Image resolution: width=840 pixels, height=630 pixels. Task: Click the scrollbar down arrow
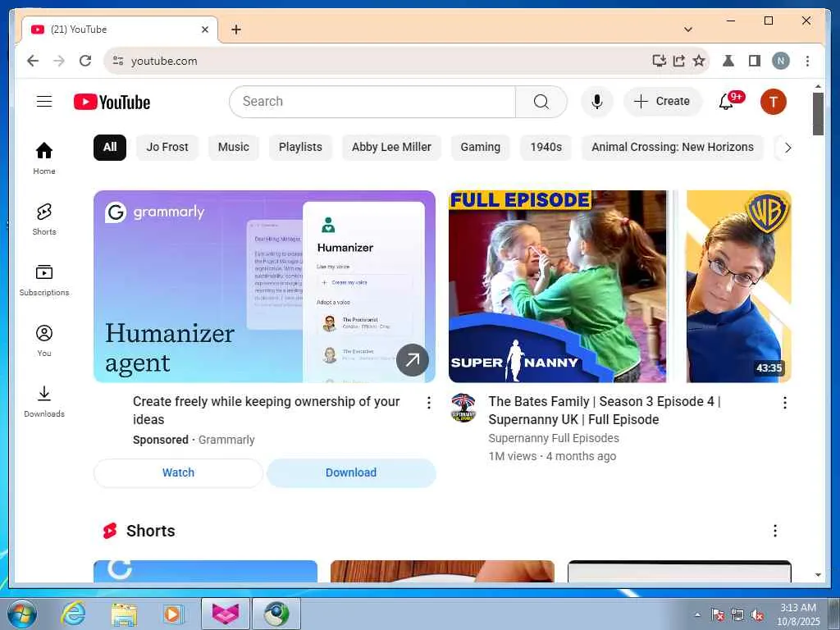[818, 575]
